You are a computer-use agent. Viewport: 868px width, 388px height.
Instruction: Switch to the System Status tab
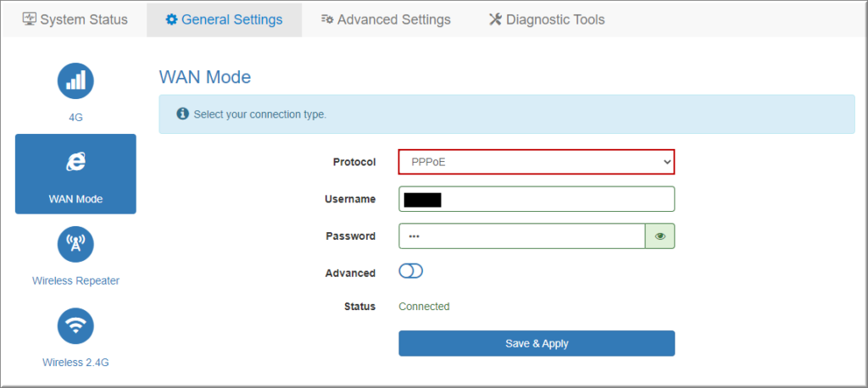[83, 19]
